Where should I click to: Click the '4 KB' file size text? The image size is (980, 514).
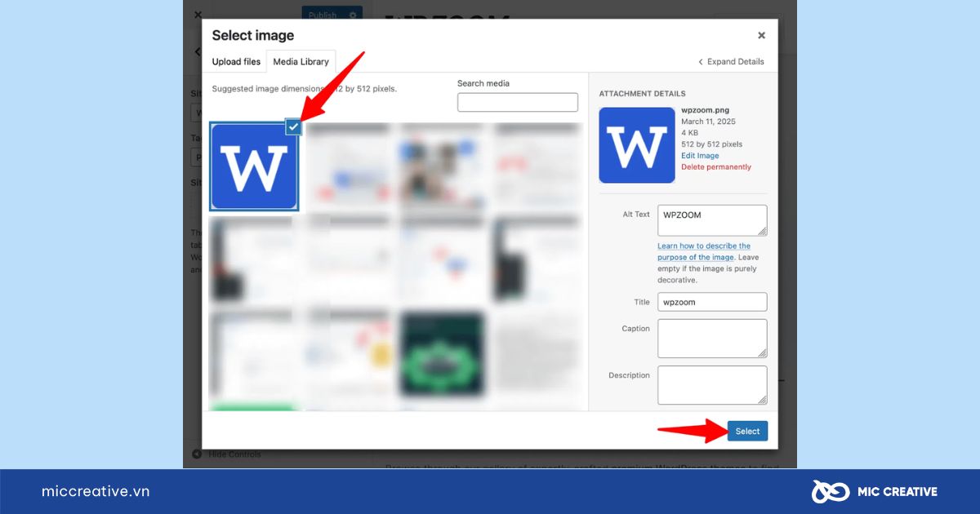(691, 133)
